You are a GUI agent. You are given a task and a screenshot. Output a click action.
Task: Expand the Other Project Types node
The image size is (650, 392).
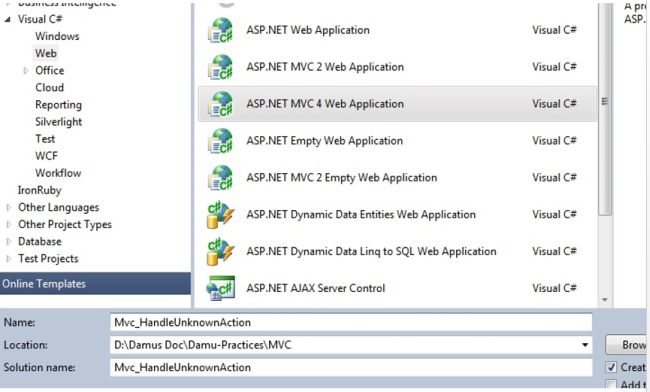point(8,224)
